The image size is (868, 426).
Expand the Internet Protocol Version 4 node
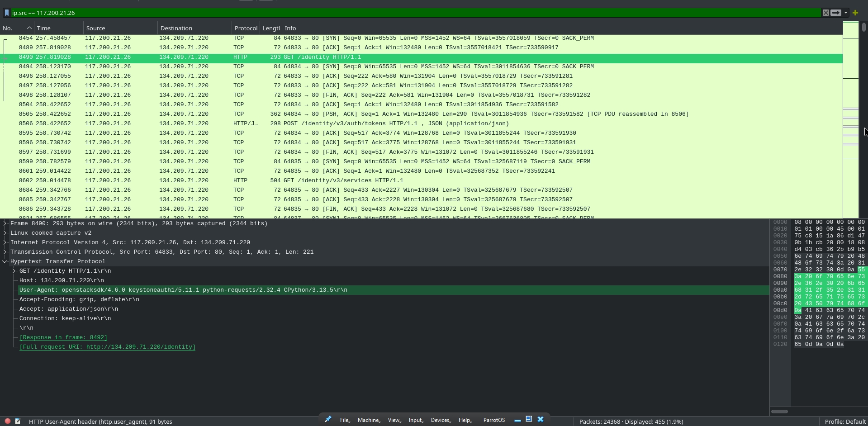pyautogui.click(x=5, y=242)
